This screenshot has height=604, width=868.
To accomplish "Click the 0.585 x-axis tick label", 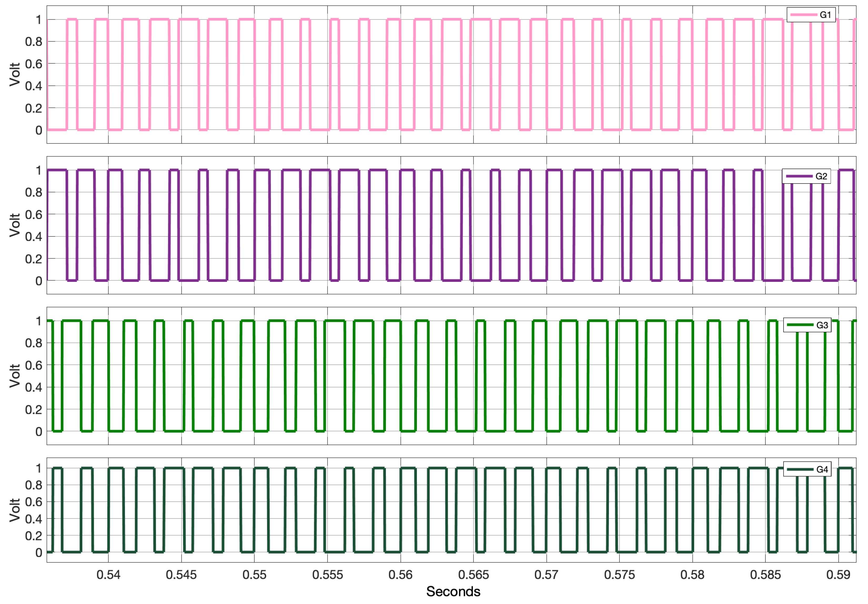I will (x=765, y=575).
